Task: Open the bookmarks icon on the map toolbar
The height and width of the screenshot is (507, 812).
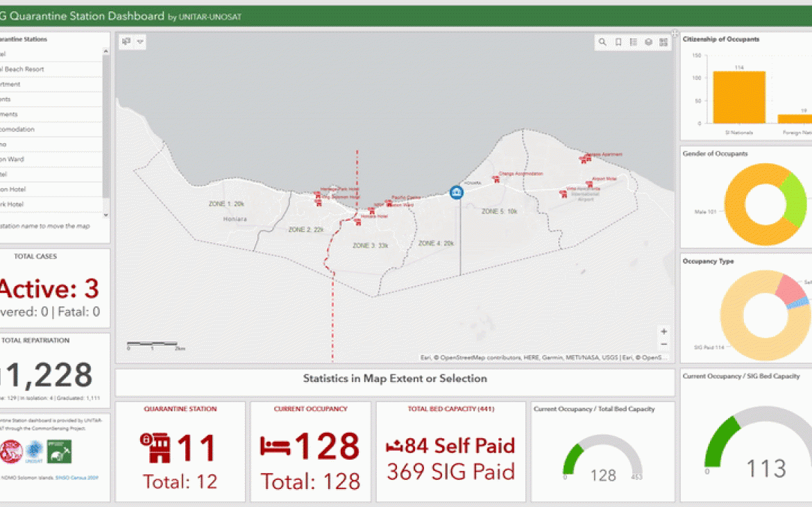Action: [618, 42]
